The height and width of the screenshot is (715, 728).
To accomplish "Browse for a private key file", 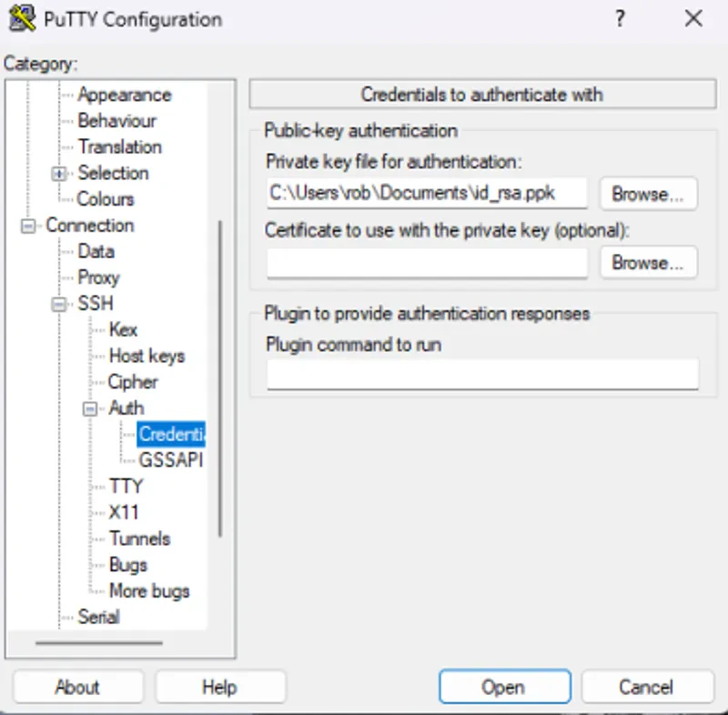I will tap(648, 193).
